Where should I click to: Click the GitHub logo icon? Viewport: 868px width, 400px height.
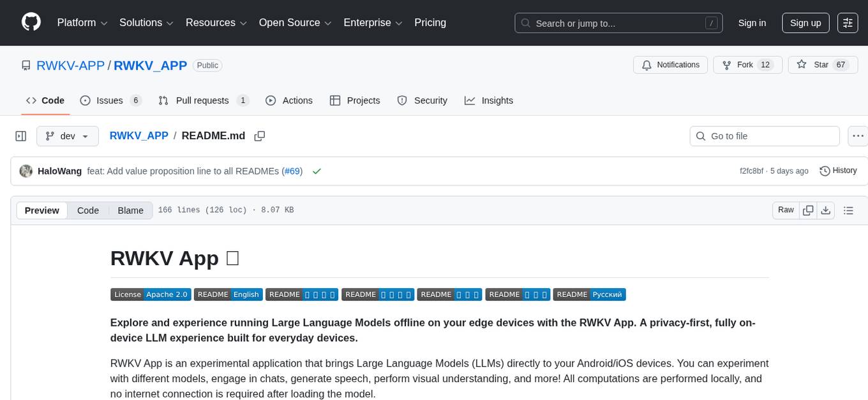[x=31, y=22]
